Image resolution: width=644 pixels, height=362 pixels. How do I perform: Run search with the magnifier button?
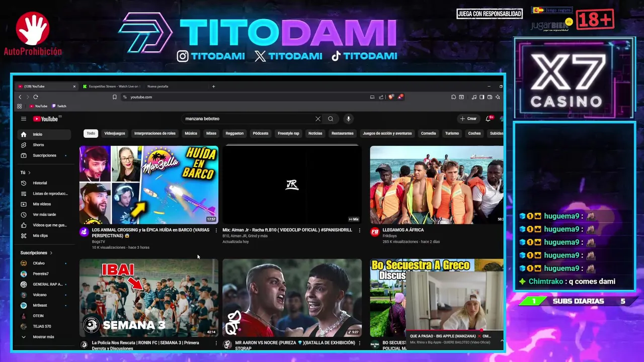point(331,119)
